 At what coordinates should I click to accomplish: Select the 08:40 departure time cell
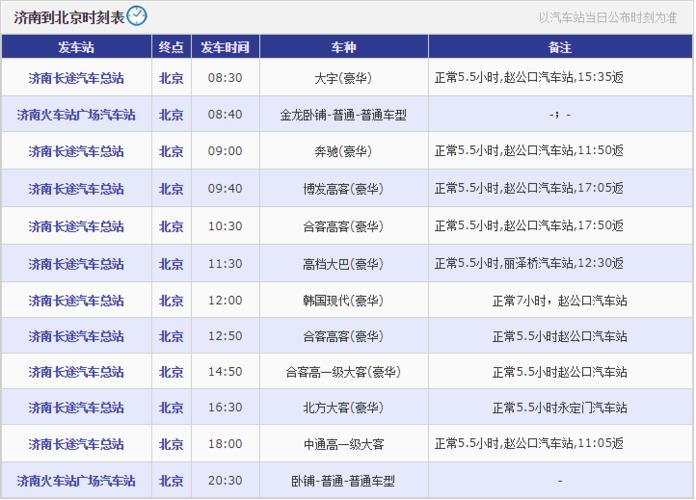click(225, 115)
